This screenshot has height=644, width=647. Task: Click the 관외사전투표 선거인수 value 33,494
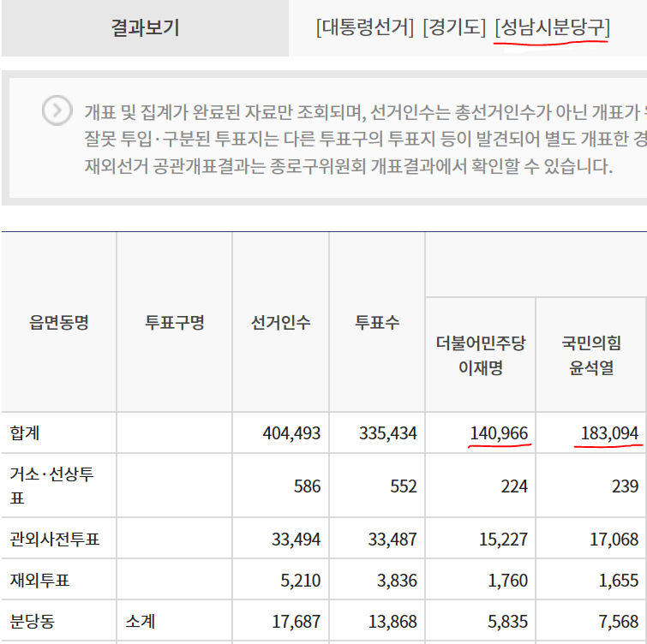click(296, 540)
